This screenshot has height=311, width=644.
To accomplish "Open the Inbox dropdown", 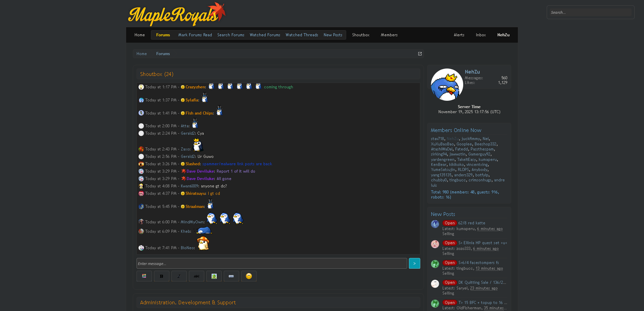I will click(x=481, y=35).
